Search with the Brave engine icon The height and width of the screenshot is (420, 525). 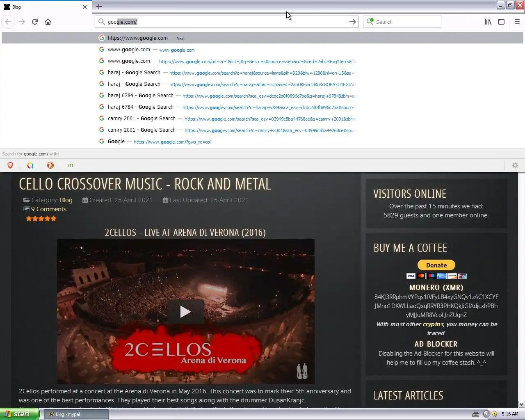point(10,165)
